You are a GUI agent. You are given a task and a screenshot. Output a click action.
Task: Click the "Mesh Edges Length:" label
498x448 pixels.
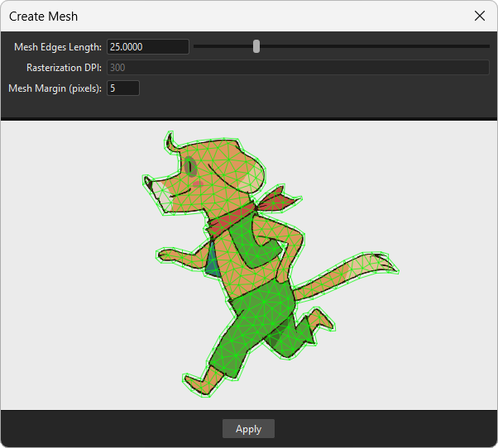(58, 47)
